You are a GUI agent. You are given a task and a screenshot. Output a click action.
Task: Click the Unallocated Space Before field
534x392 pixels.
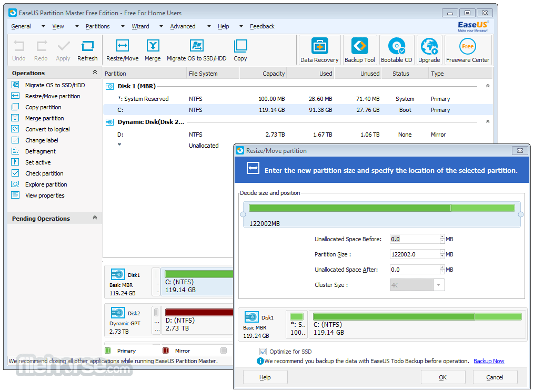pyautogui.click(x=415, y=239)
